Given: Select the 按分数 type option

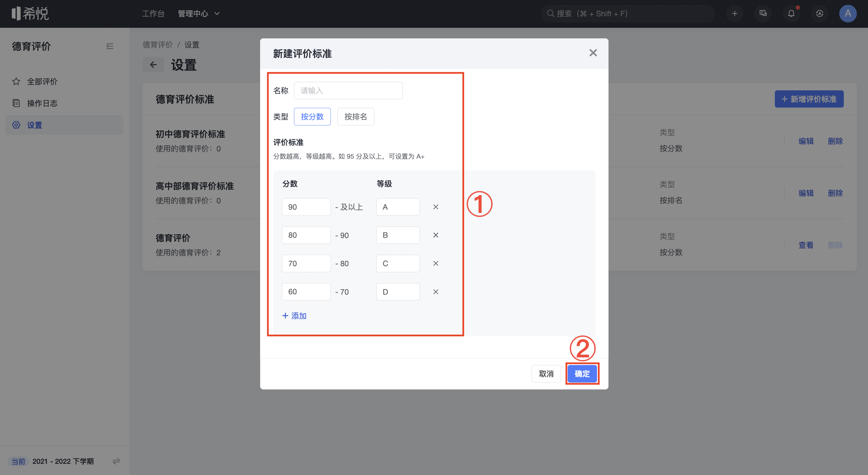Looking at the screenshot, I should (x=312, y=116).
